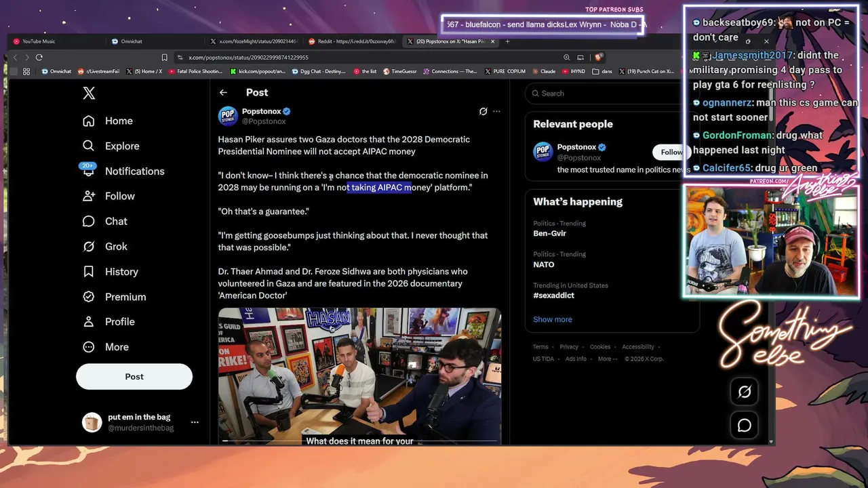Image resolution: width=868 pixels, height=488 pixels.
Task: Open the Explore page
Action: click(111, 146)
